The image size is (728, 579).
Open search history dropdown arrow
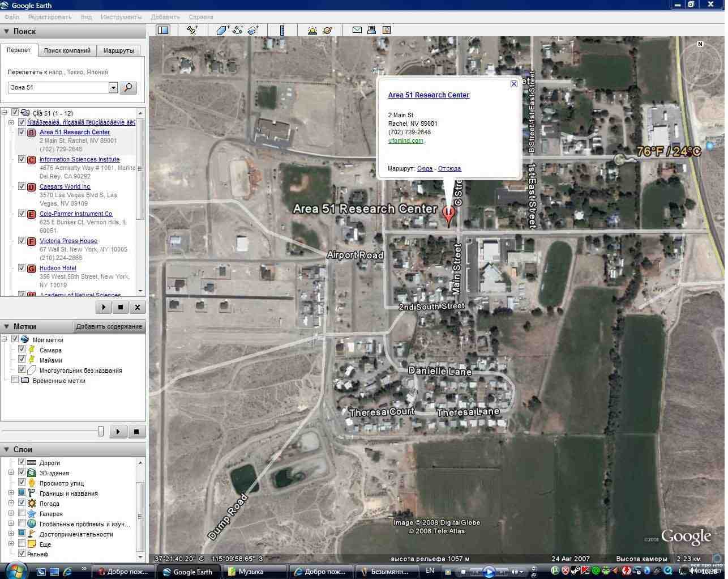pos(113,87)
